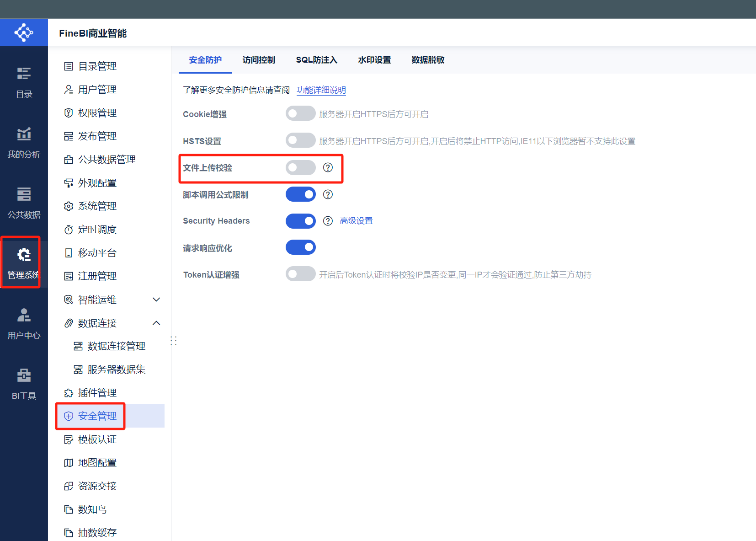Collapse the 数据连接 menu chevron
This screenshot has height=541, width=756.
tap(156, 323)
